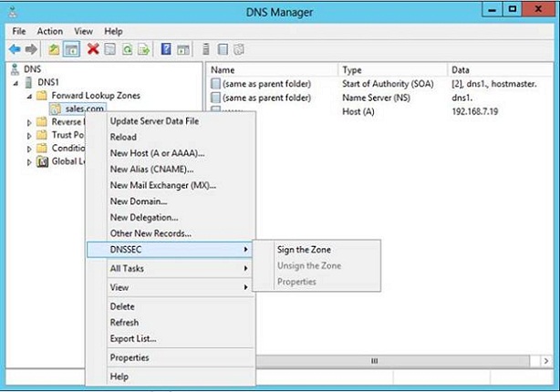The height and width of the screenshot is (392, 560).
Task: Open the Help menu in menu bar
Action: click(113, 31)
